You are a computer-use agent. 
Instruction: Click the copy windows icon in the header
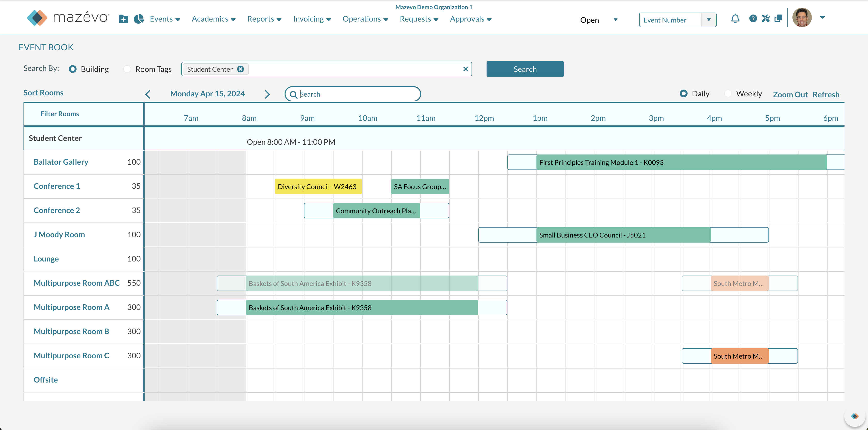tap(778, 18)
